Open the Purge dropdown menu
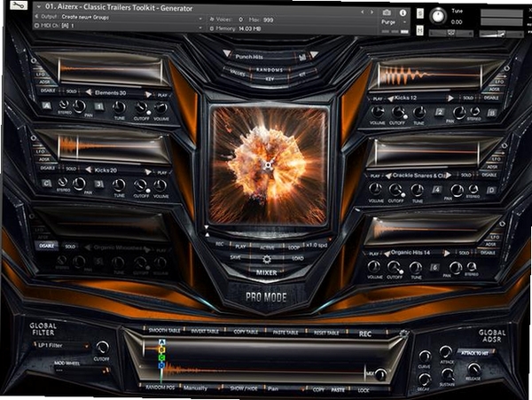 click(393, 22)
